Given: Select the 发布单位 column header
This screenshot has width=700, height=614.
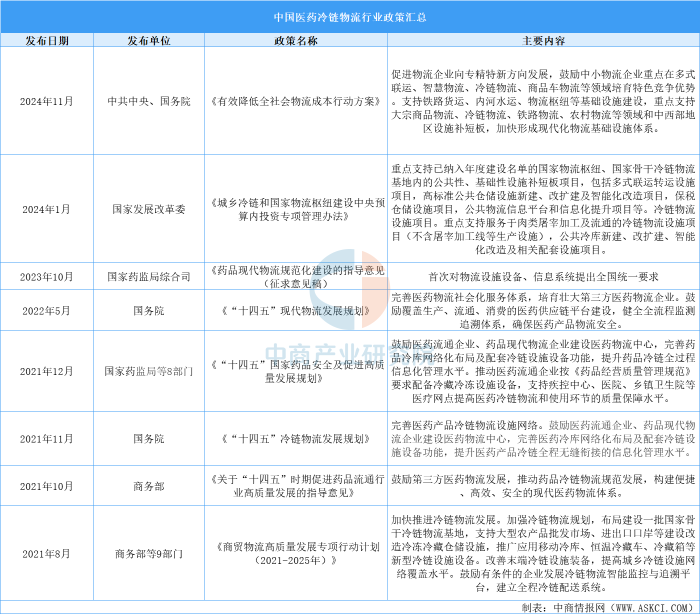Looking at the screenshot, I should click(x=149, y=40).
